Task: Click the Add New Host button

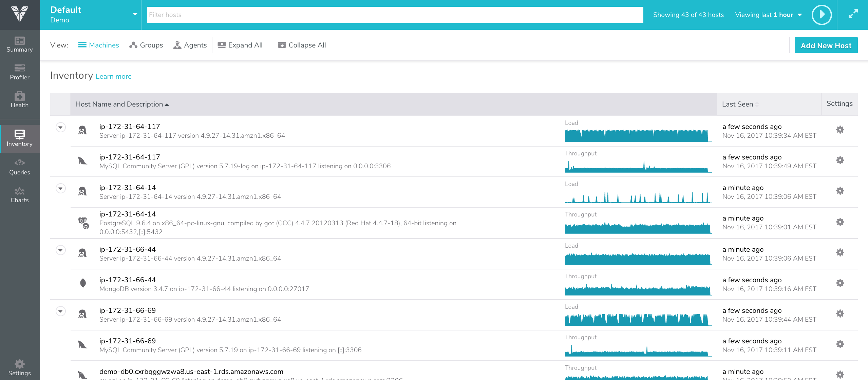Action: [826, 45]
